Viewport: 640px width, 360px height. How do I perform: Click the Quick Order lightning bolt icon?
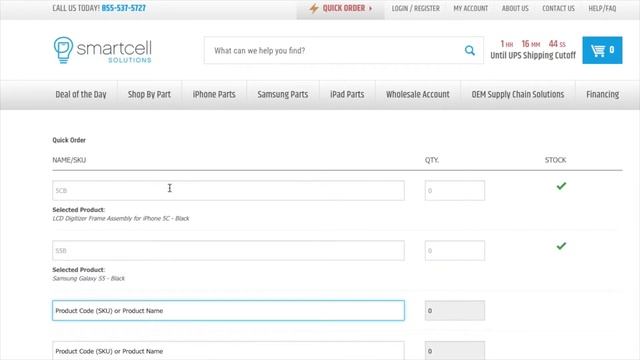click(313, 8)
